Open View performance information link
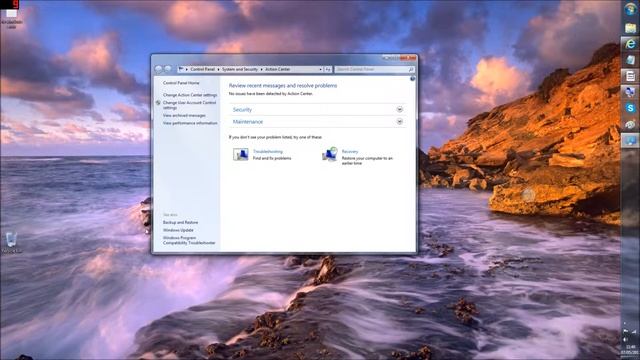This screenshot has height=360, width=640. coord(190,123)
